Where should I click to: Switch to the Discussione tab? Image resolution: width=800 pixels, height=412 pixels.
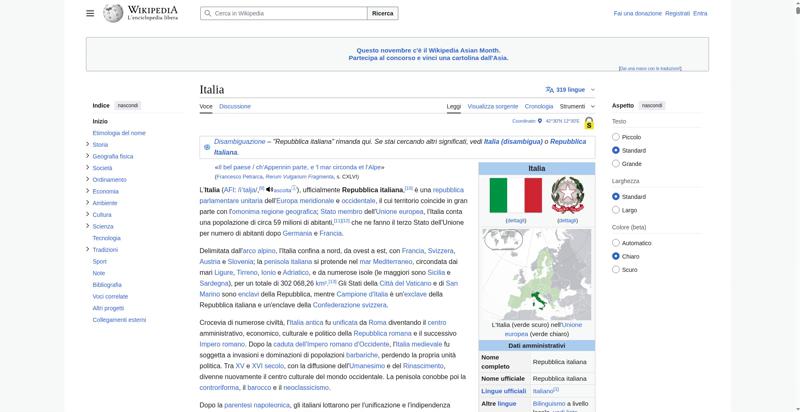click(x=235, y=106)
